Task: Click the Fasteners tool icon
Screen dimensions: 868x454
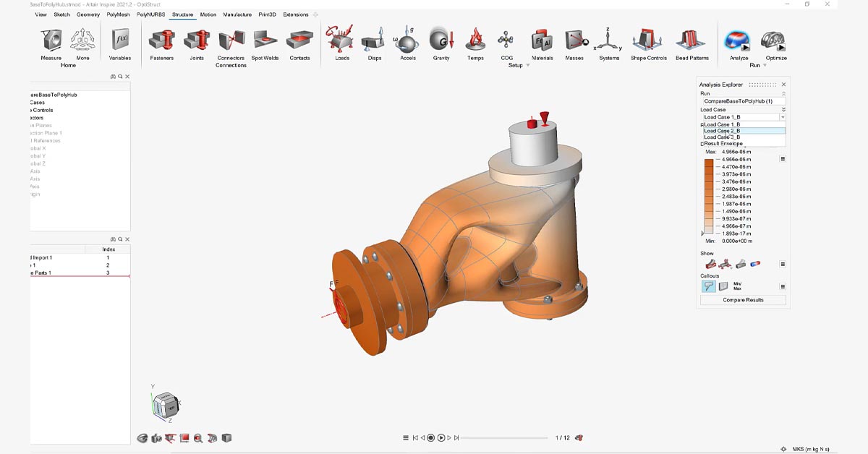Action: coord(161,41)
